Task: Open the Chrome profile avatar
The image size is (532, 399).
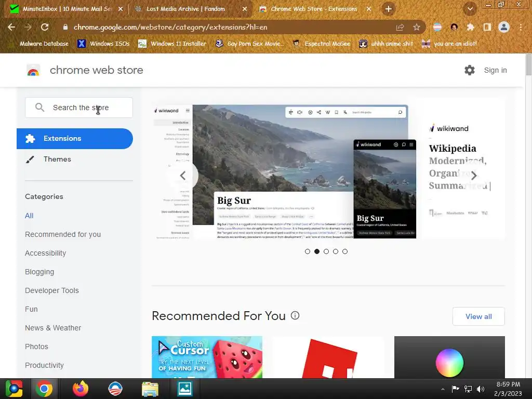Action: pos(504,27)
